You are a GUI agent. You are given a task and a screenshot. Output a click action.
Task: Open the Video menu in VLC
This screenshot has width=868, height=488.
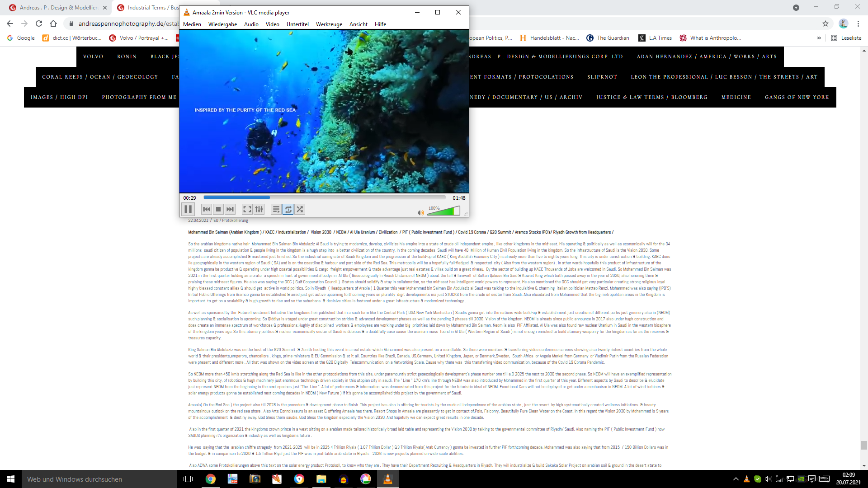click(272, 24)
